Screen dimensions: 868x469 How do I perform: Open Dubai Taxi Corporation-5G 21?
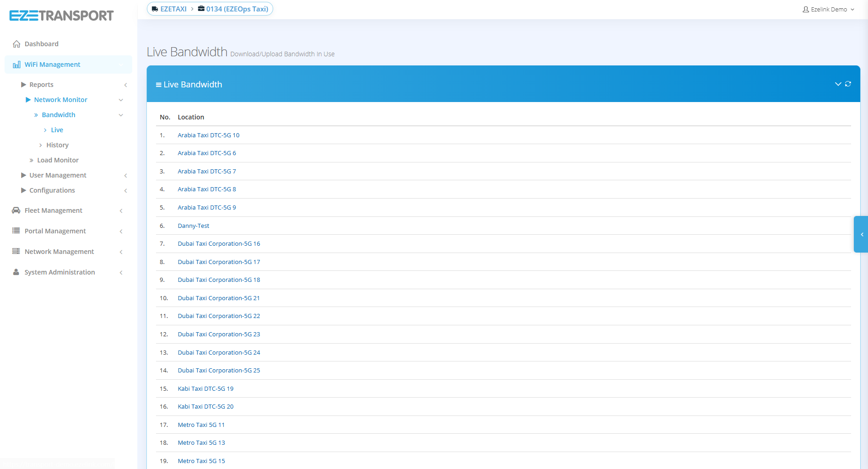click(219, 298)
